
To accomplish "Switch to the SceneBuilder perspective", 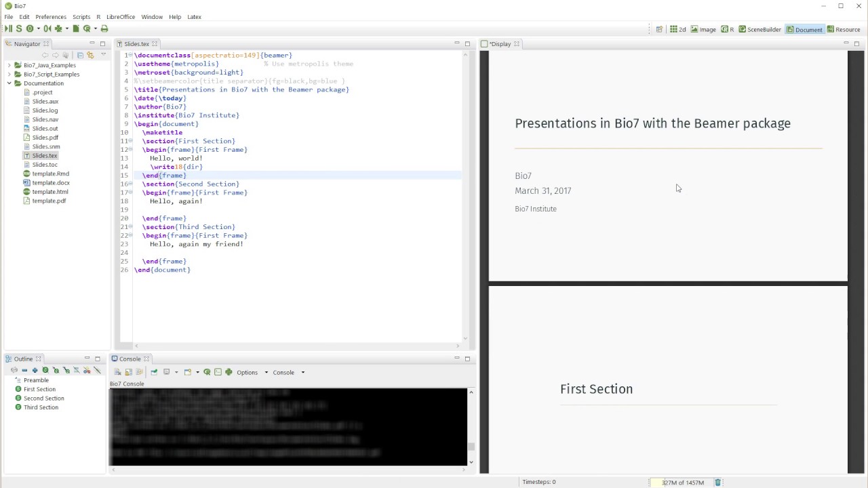I will 759,29.
